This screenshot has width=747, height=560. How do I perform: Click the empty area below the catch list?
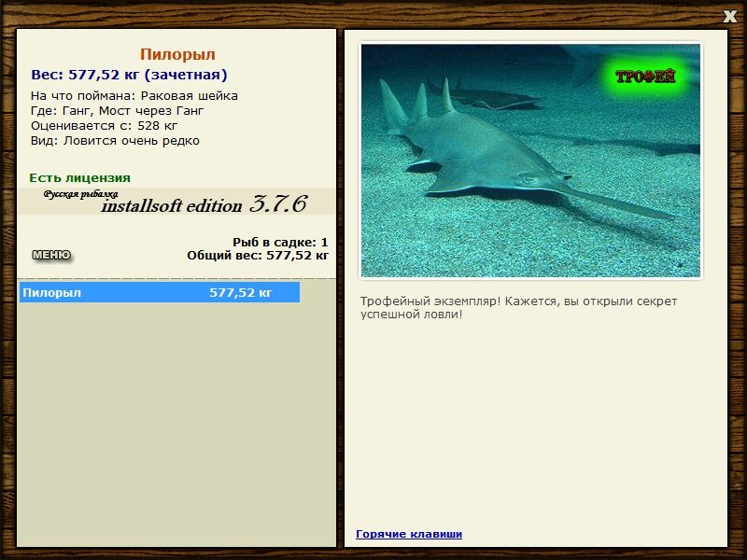176,424
